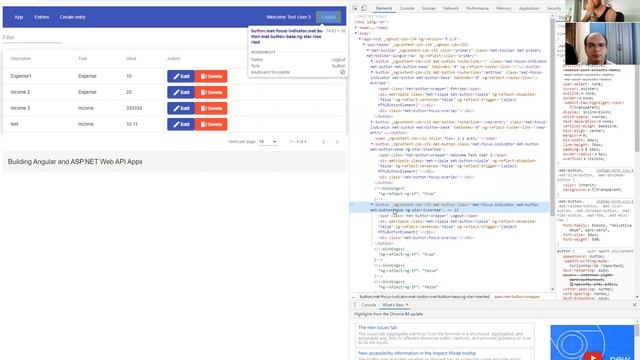640x360 pixels.
Task: Switch to the Console tab in the top bar
Action: [x=407, y=8]
